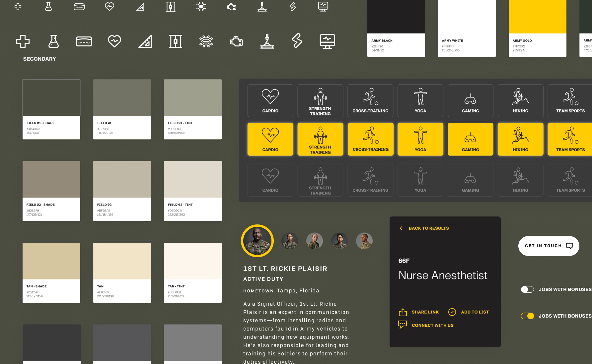Select the large crane hook icon
Image resolution: width=592 pixels, height=364 pixels.
point(267,41)
